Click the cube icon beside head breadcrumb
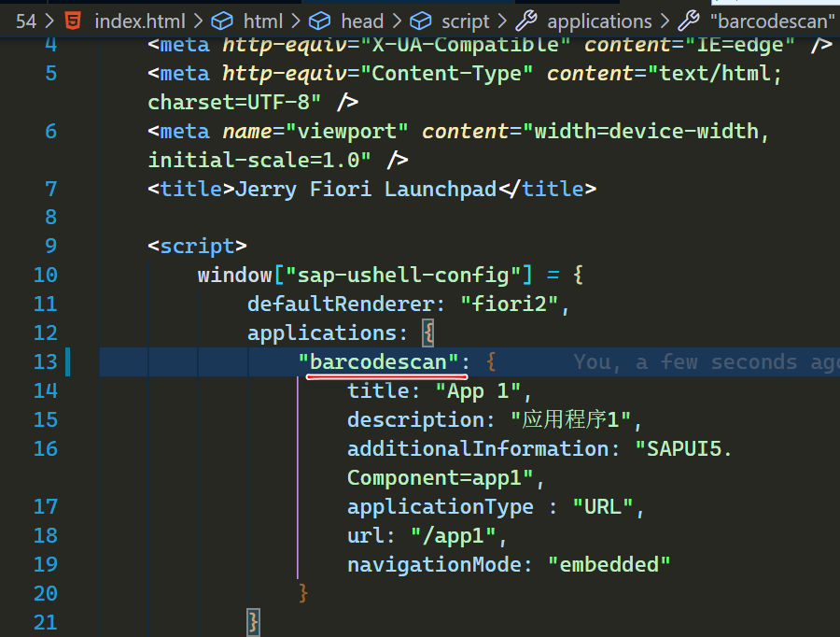Screen dimensions: 840x637 pos(319,21)
